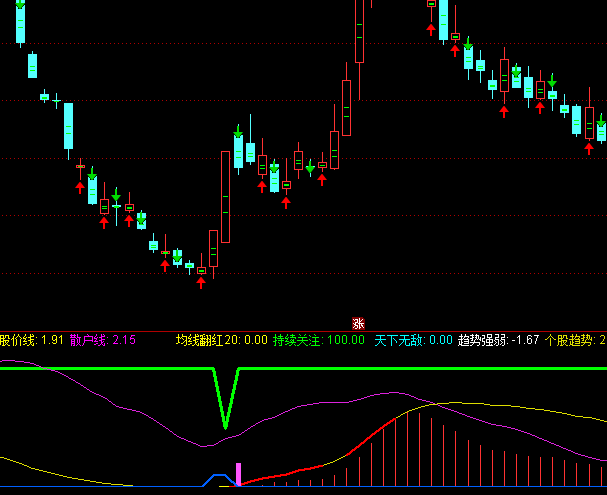Select the 散户线 indicator label
Image resolution: width=607 pixels, height=495 pixels.
pos(88,341)
